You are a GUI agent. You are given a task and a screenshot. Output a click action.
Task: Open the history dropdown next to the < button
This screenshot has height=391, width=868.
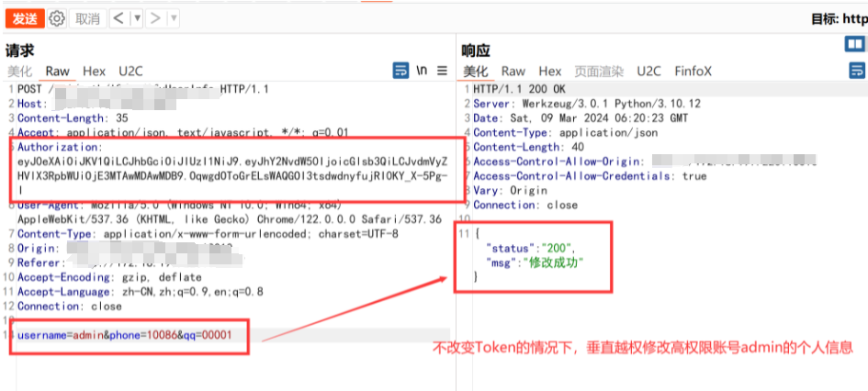[137, 18]
